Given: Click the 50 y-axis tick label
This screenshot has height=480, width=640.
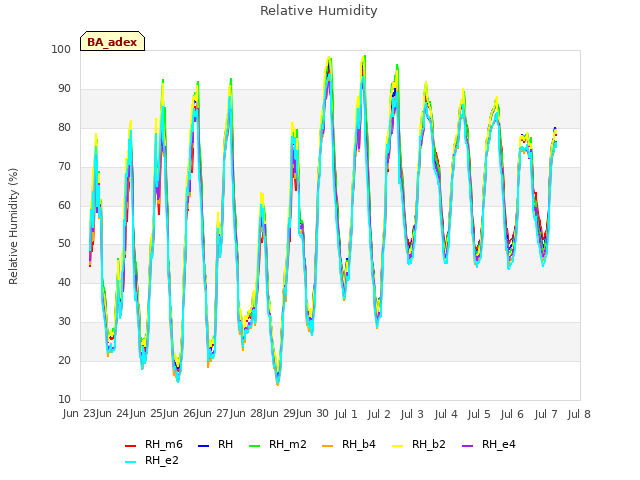Looking at the screenshot, I should click(64, 244).
